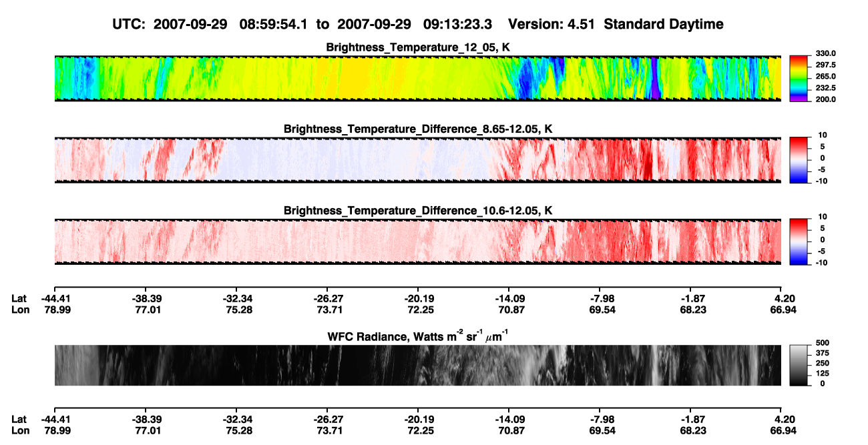Click the 10.6-12.05 difference image strip
Image resolution: width=868 pixels, height=445 pixels.
[418, 242]
